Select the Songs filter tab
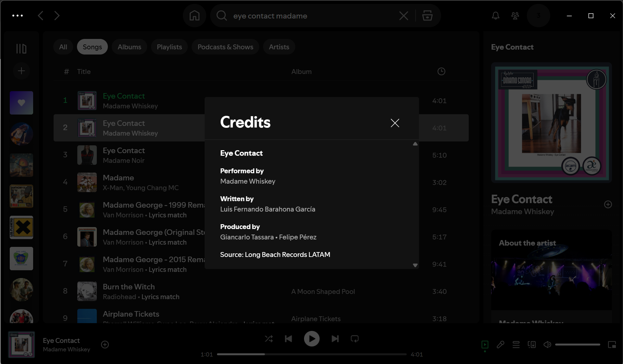623x364 pixels. [x=92, y=47]
